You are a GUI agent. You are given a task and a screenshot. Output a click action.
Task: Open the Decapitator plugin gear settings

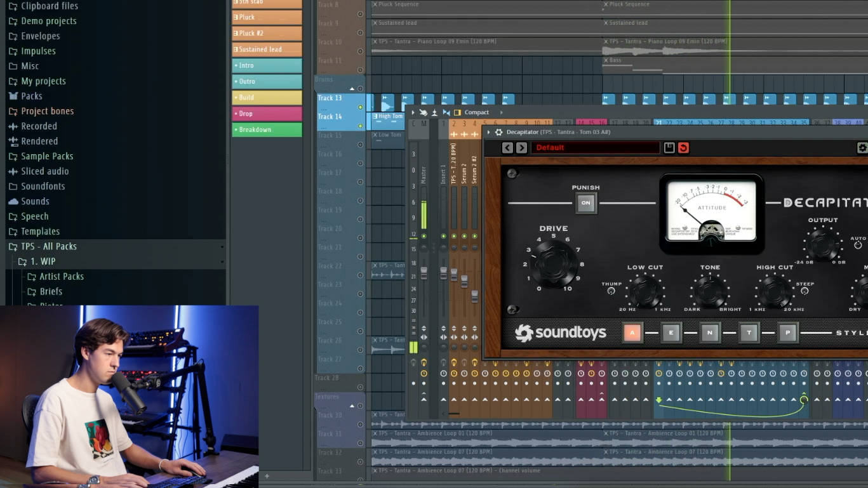[x=498, y=132]
